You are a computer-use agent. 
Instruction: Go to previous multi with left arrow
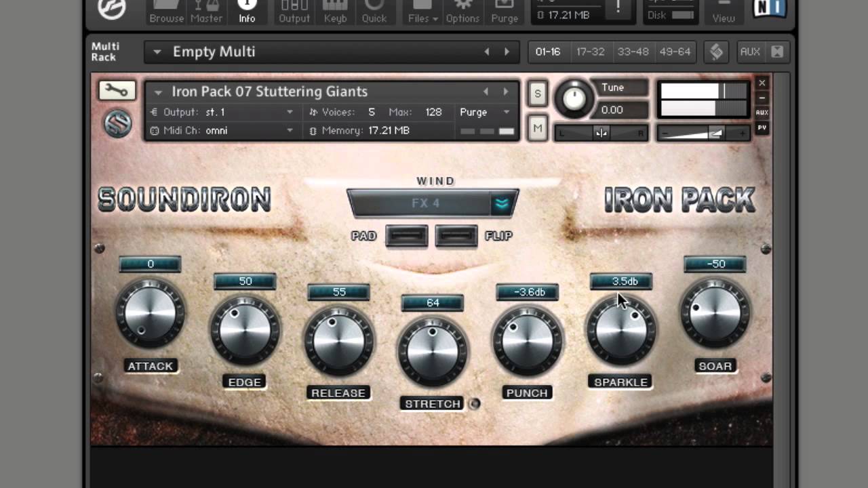(x=486, y=52)
